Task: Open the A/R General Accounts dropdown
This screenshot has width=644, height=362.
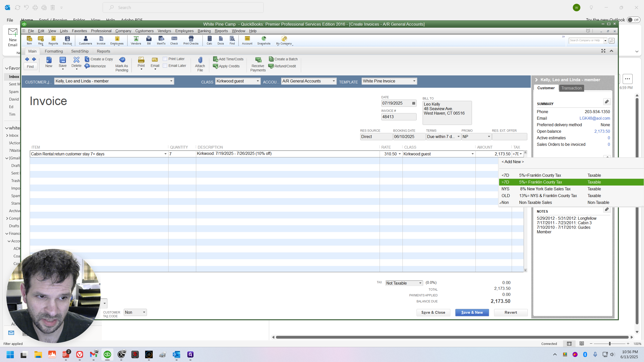Action: 334,81
